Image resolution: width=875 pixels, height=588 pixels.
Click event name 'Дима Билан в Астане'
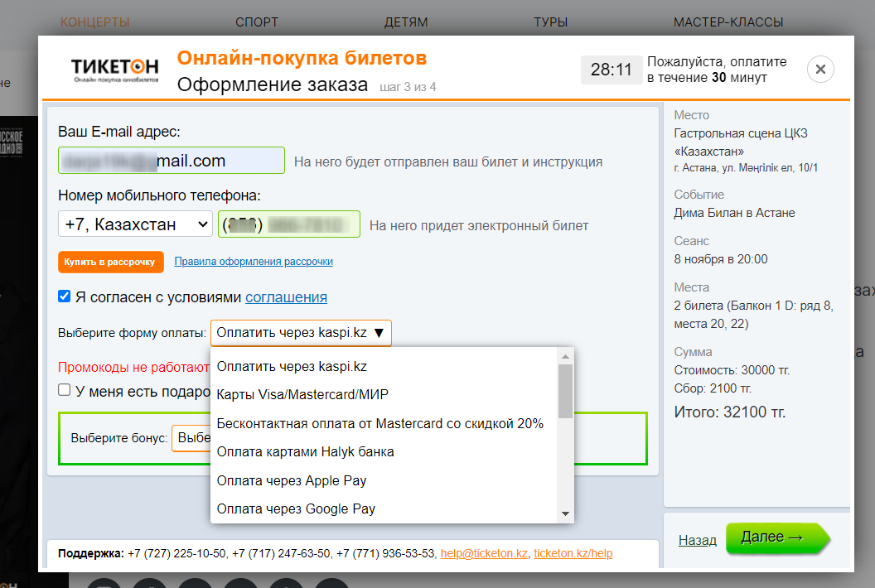(x=734, y=213)
